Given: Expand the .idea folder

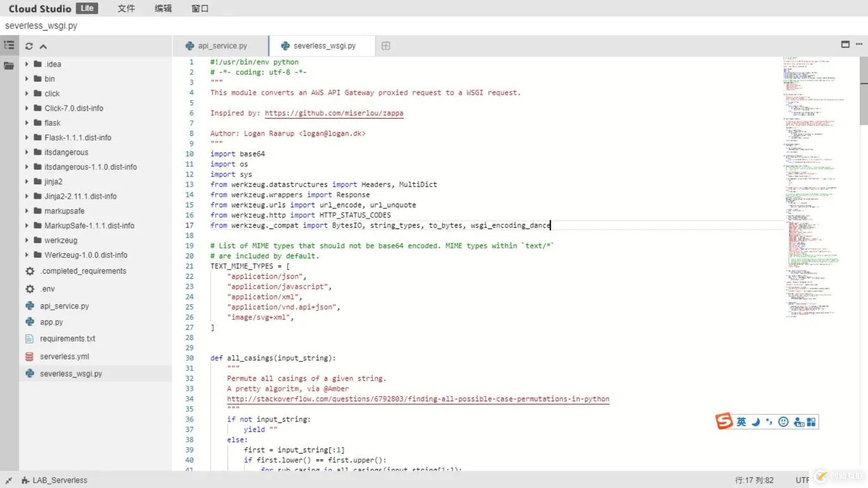Looking at the screenshot, I should (27, 64).
